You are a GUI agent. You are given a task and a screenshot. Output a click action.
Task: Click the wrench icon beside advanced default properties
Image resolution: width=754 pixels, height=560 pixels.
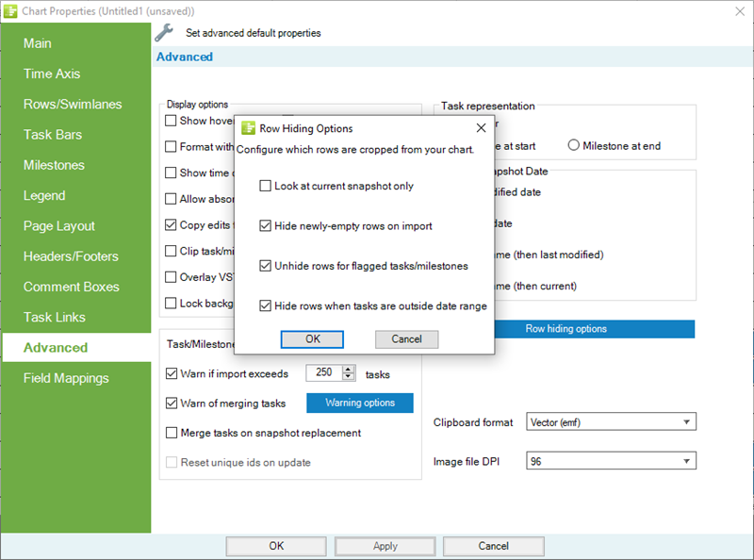click(x=164, y=31)
